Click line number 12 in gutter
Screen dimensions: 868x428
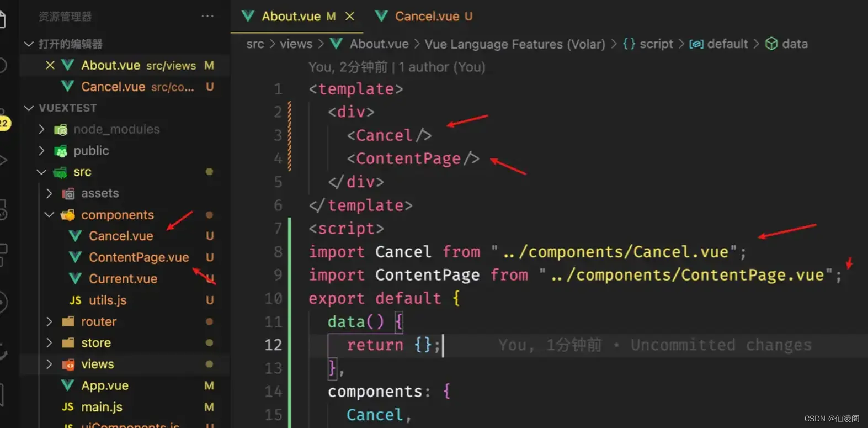tap(273, 345)
